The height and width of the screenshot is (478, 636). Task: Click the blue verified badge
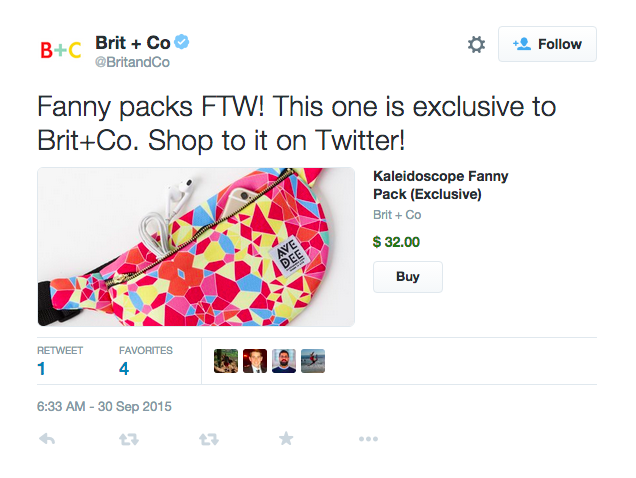pyautogui.click(x=183, y=42)
